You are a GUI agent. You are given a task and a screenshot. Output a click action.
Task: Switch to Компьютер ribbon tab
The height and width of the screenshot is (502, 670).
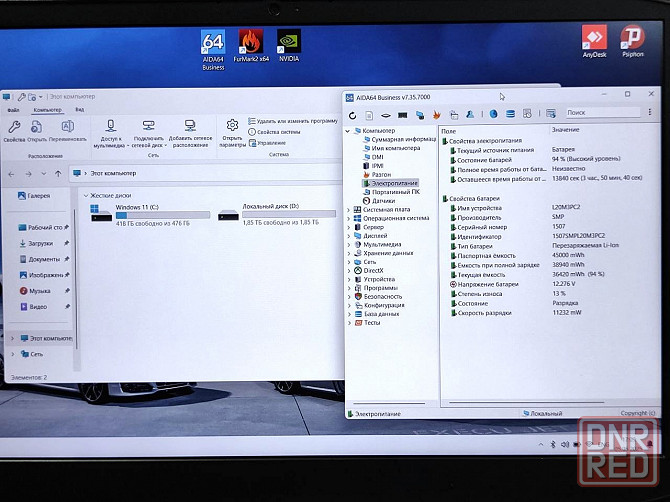click(47, 110)
